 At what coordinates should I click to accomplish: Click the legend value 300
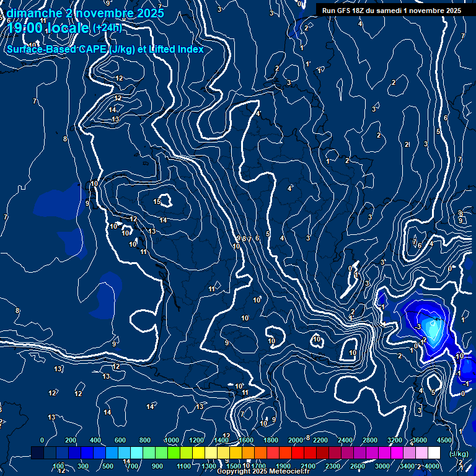point(83,466)
